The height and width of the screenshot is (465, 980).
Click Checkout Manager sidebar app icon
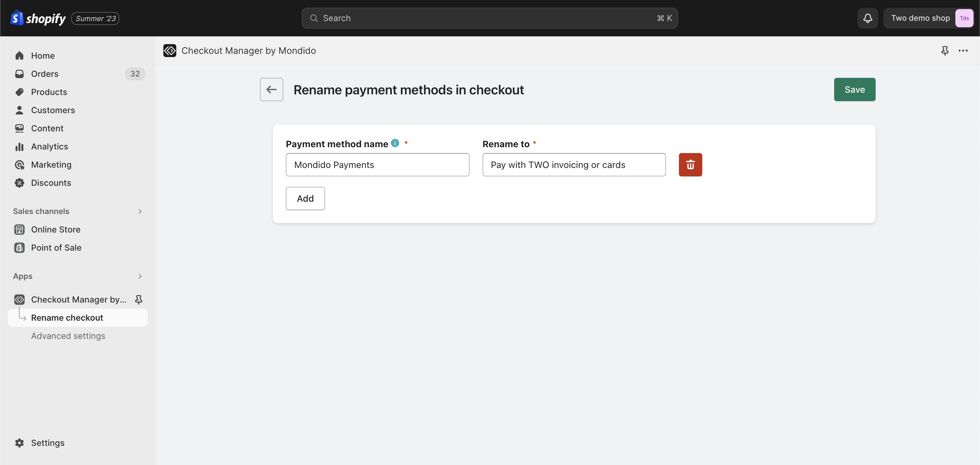pyautogui.click(x=19, y=300)
